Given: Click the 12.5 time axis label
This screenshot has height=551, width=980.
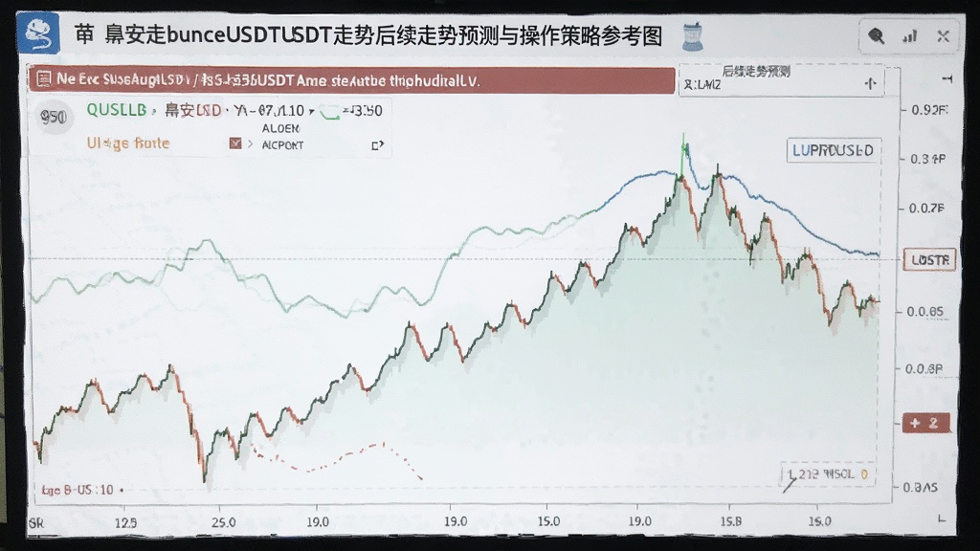Looking at the screenshot, I should point(125,522).
